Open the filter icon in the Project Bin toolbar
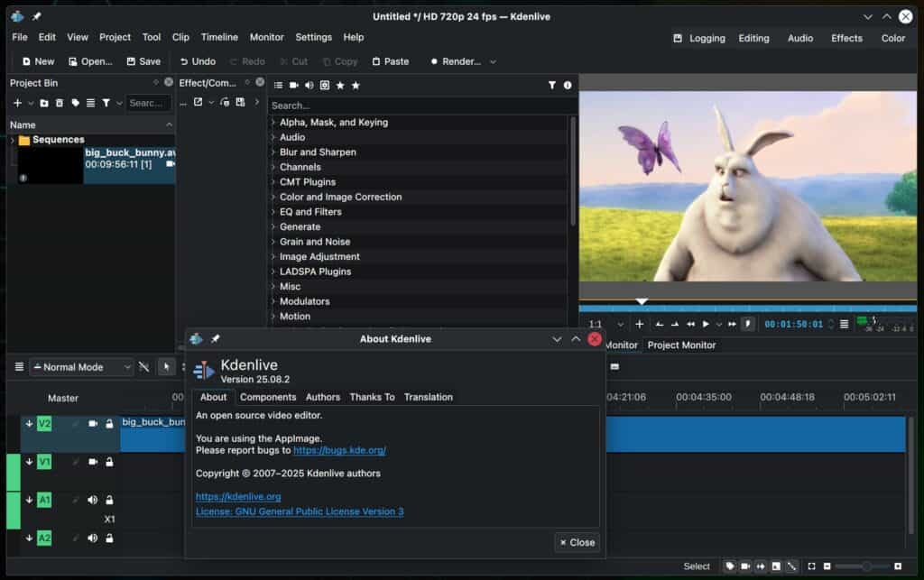Image resolution: width=924 pixels, height=580 pixels. click(x=106, y=103)
